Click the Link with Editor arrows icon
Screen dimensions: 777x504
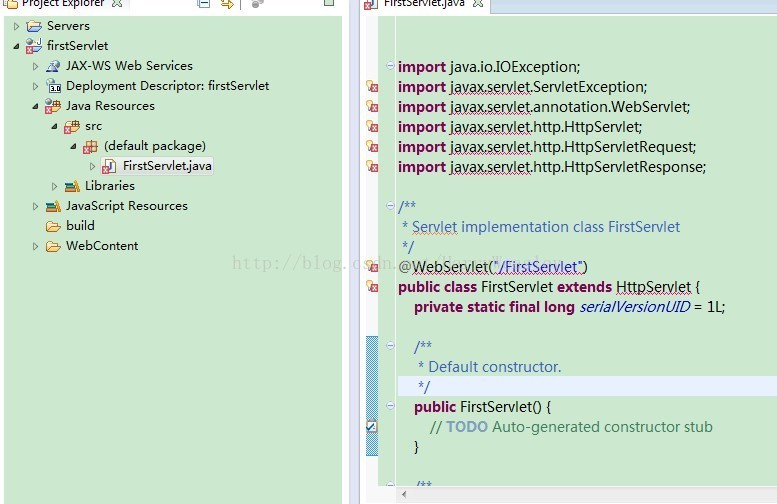227,4
